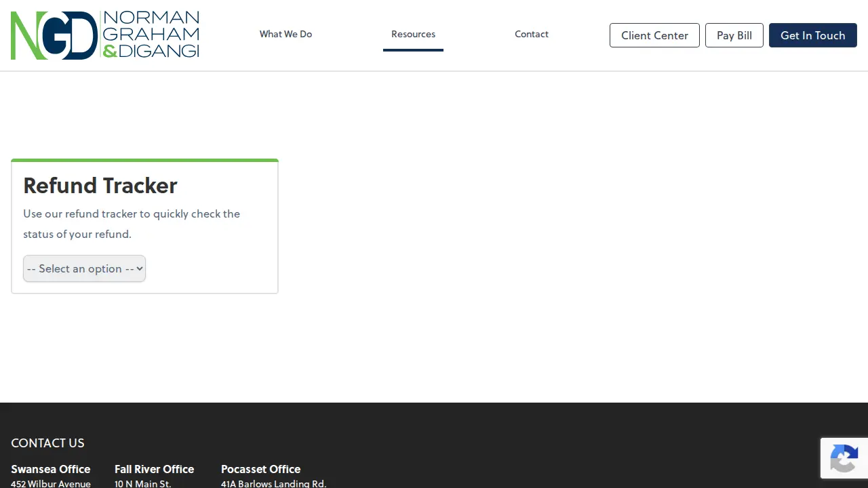Open the What We Do menu
The image size is (868, 488).
[x=285, y=34]
